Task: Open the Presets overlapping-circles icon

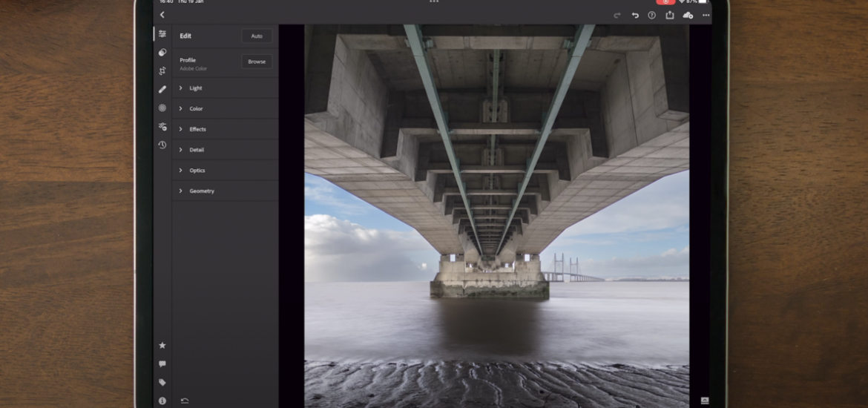Action: tap(162, 52)
